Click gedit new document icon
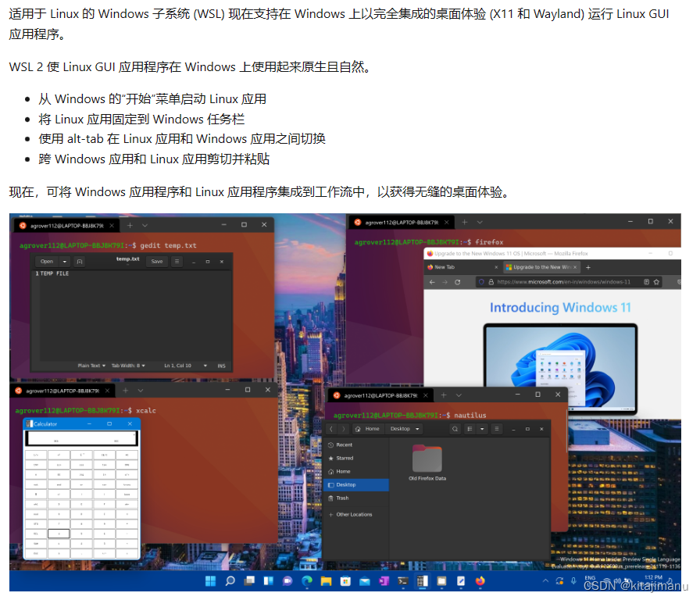This screenshot has width=700, height=600. 80,262
